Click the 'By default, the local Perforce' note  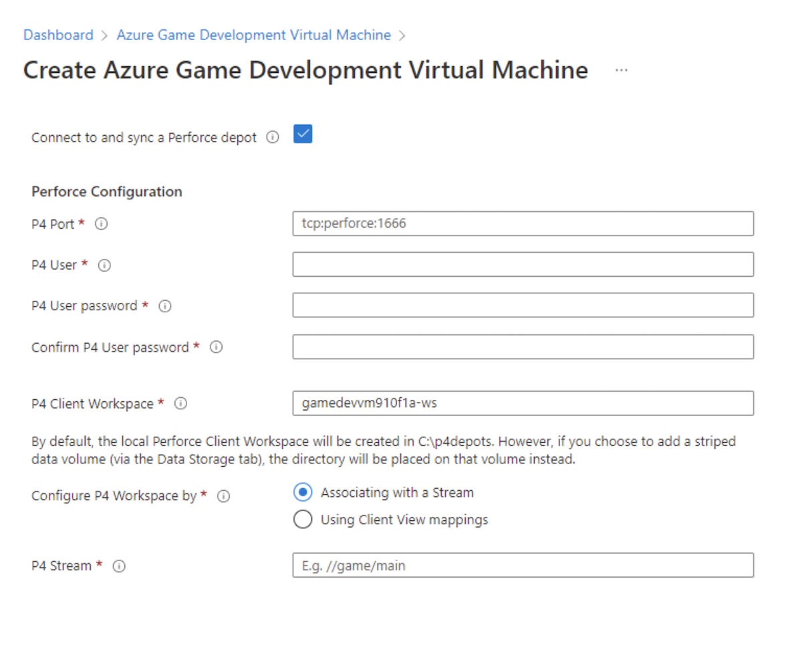point(384,451)
